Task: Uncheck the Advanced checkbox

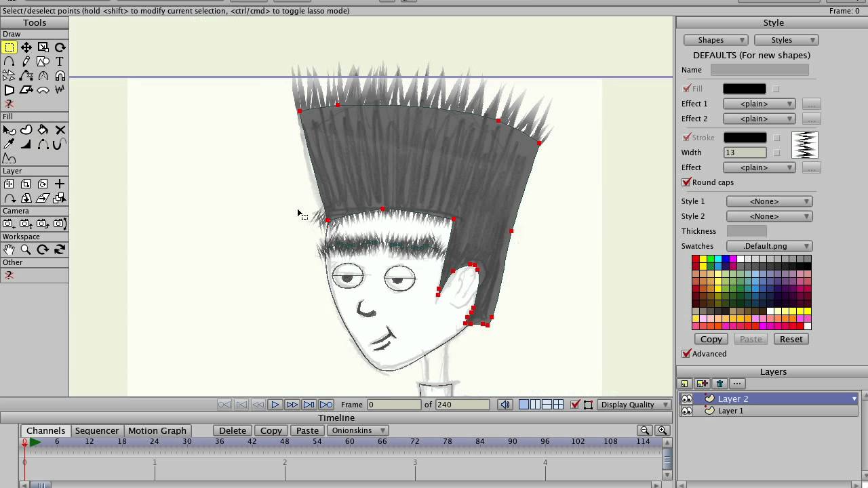Action: tap(687, 354)
